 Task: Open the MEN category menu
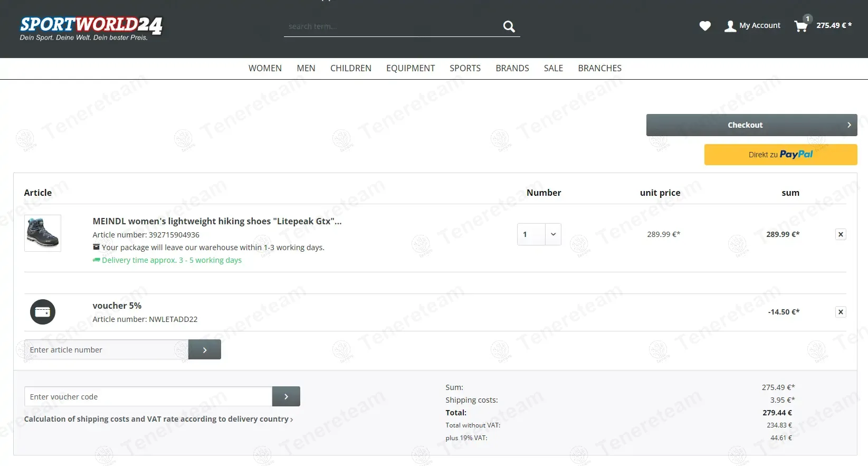(x=306, y=68)
